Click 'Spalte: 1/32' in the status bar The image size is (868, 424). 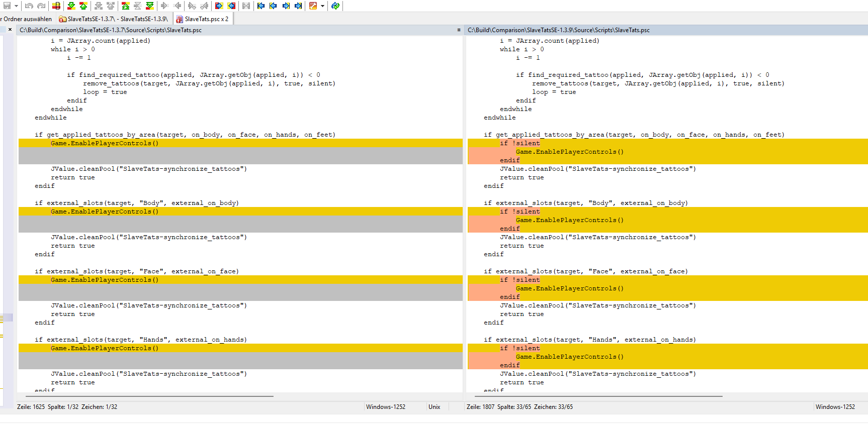[63, 407]
